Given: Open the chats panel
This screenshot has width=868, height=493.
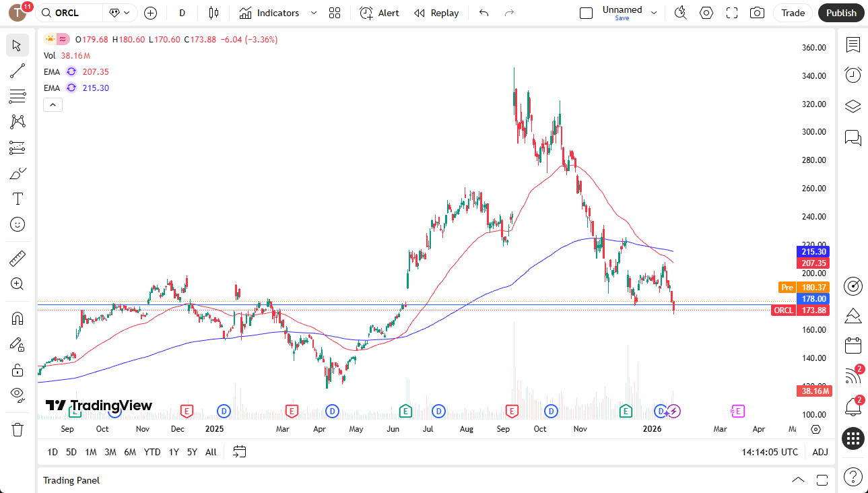Looking at the screenshot, I should tap(853, 137).
